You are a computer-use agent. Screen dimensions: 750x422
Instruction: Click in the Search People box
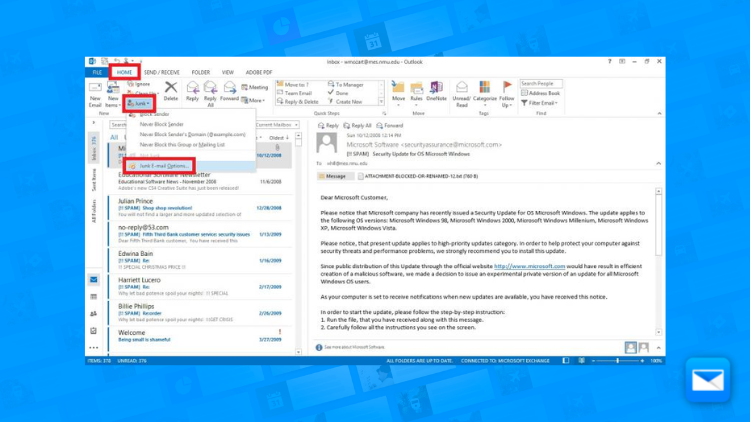click(541, 84)
